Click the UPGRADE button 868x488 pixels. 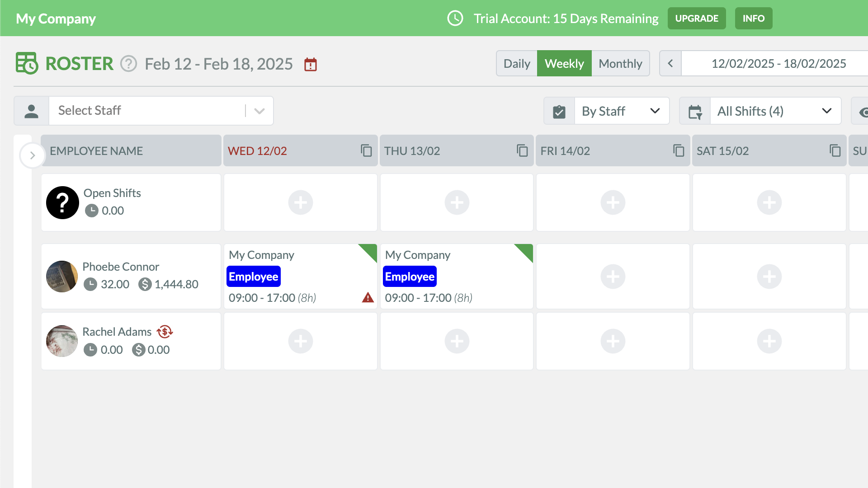pos(696,19)
